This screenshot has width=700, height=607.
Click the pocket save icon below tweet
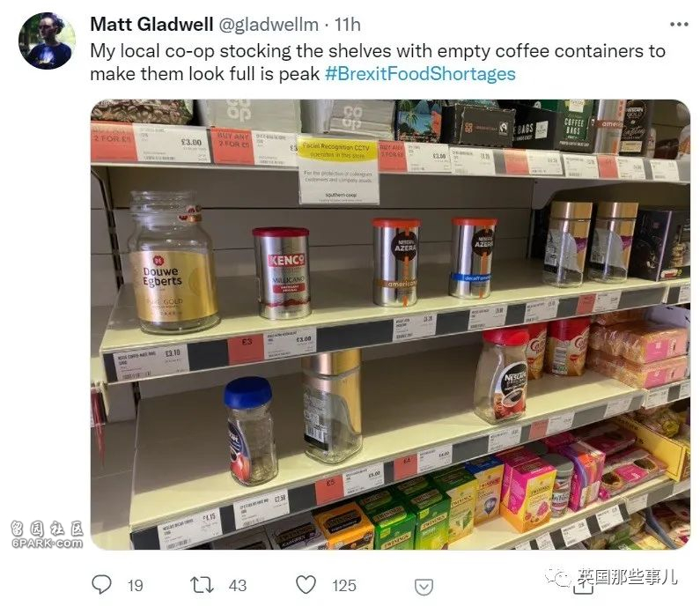pyautogui.click(x=424, y=587)
